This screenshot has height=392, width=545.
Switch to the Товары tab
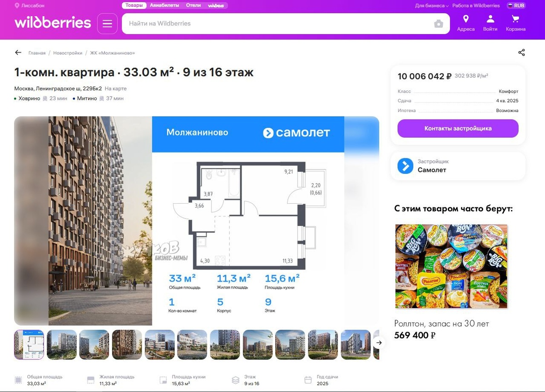(x=134, y=5)
